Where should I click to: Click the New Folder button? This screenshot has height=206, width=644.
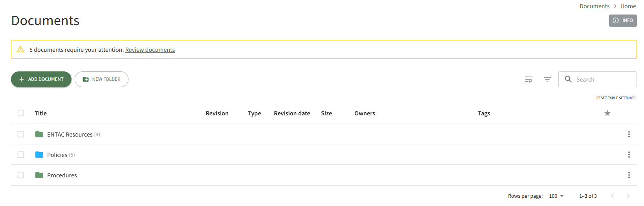pyautogui.click(x=101, y=79)
